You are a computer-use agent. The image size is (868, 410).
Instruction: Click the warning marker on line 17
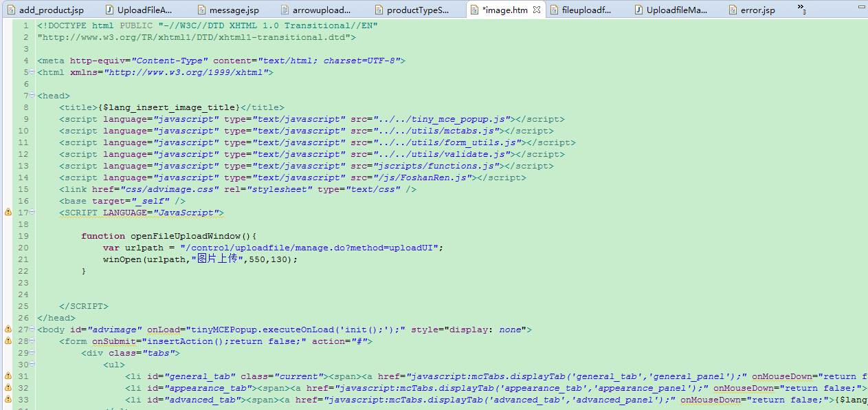click(x=8, y=213)
